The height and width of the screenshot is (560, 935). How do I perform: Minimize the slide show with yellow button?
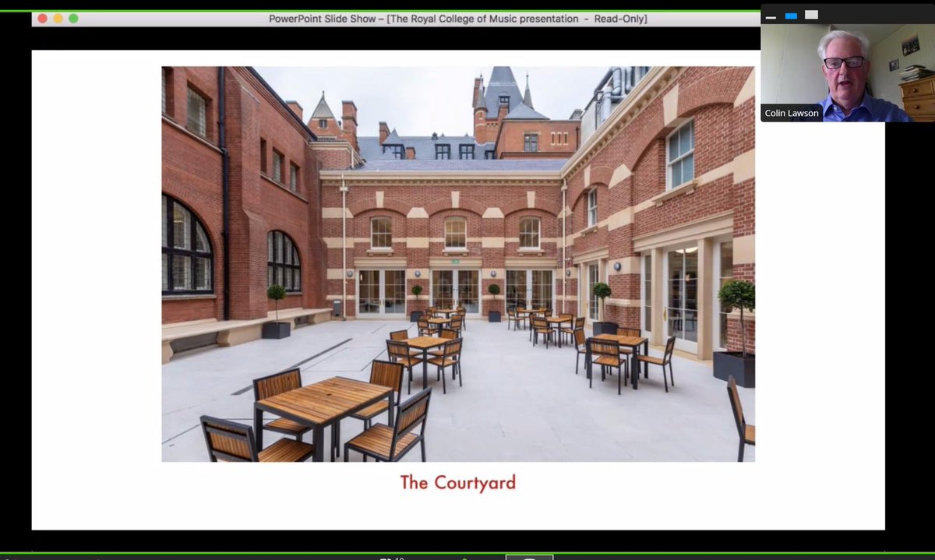coord(58,19)
